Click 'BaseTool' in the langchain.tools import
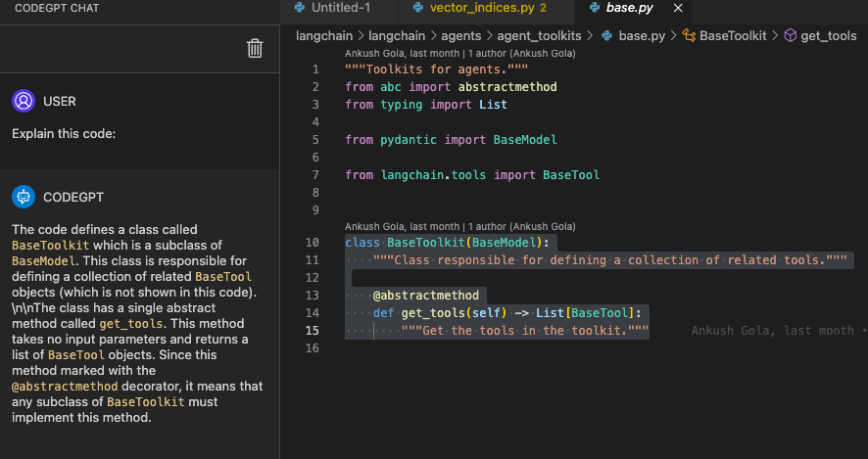This screenshot has height=459, width=868. point(571,175)
